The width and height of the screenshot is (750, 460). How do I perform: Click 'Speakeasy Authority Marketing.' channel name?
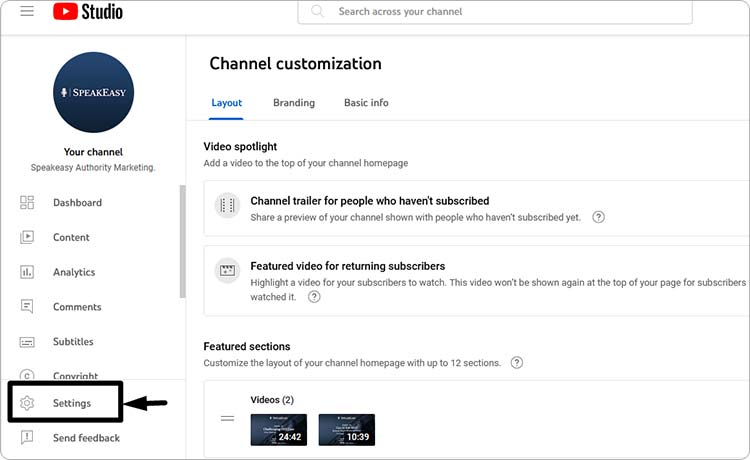coord(93,167)
